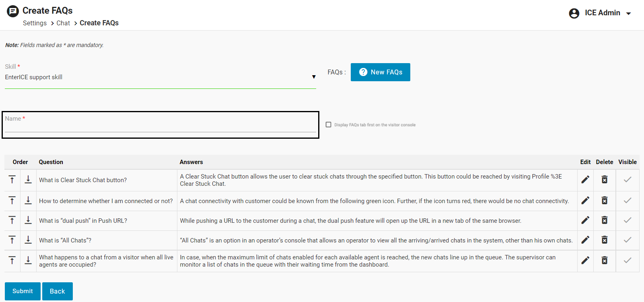644x302 pixels.
Task: Toggle visible checkmark for 'All Chats' FAQ
Action: pos(627,240)
